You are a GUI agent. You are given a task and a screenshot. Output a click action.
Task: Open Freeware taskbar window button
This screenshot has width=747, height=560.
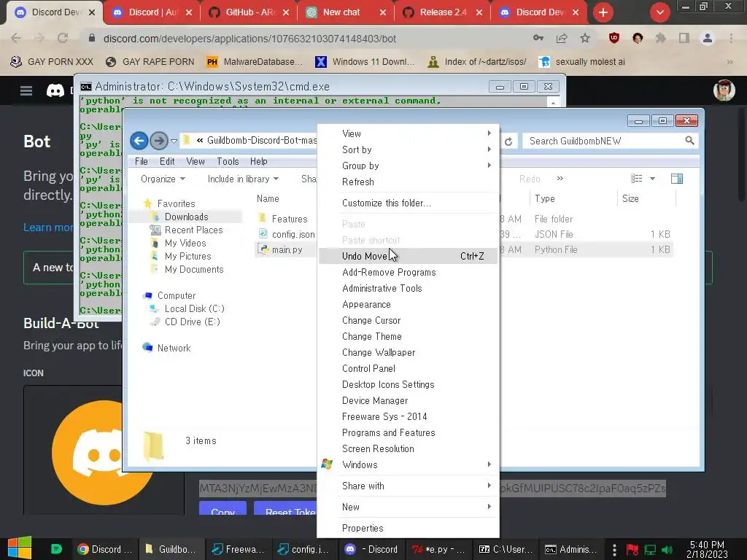tap(239, 550)
